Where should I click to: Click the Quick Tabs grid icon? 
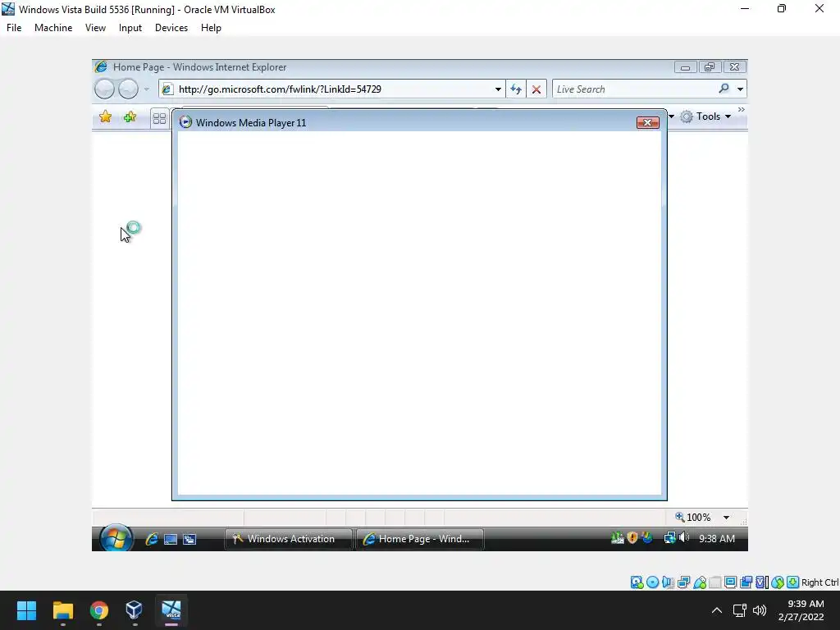click(159, 118)
